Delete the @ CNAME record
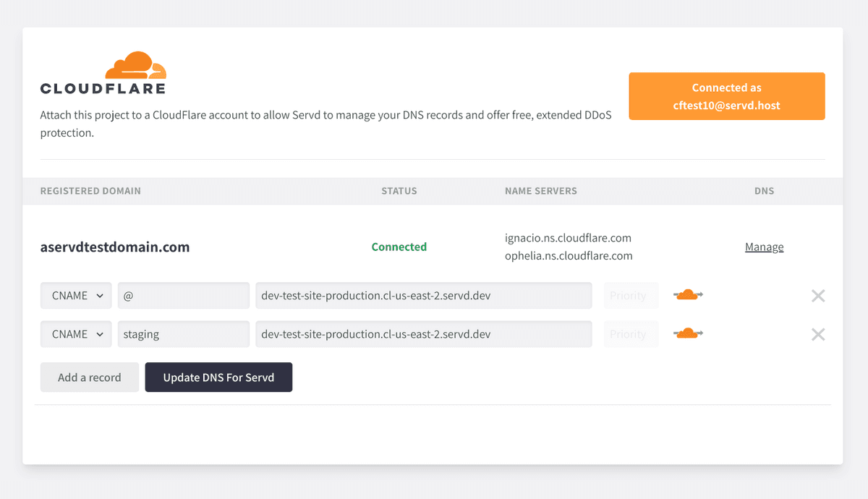 (x=818, y=296)
